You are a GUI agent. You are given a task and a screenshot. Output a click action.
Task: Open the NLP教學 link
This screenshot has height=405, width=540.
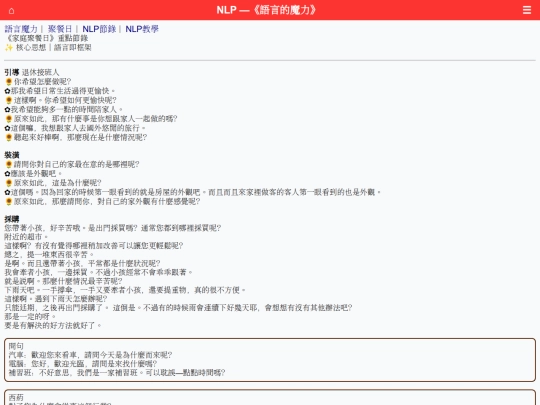click(x=142, y=29)
